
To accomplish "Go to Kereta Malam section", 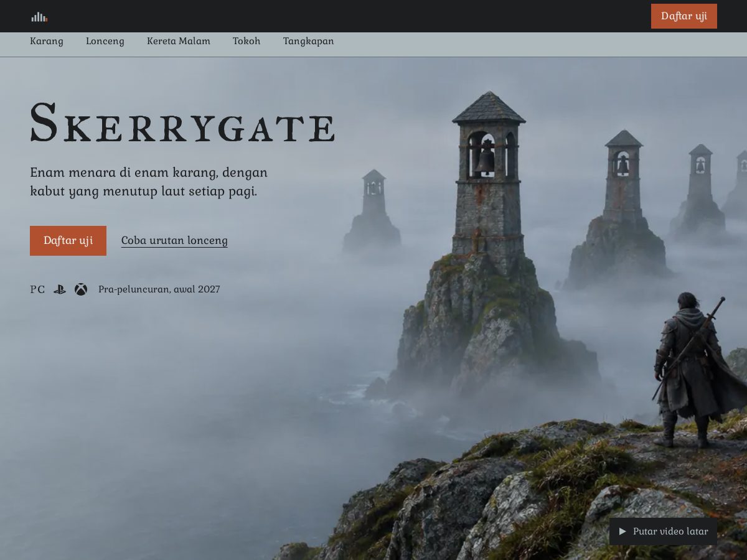I will click(179, 41).
